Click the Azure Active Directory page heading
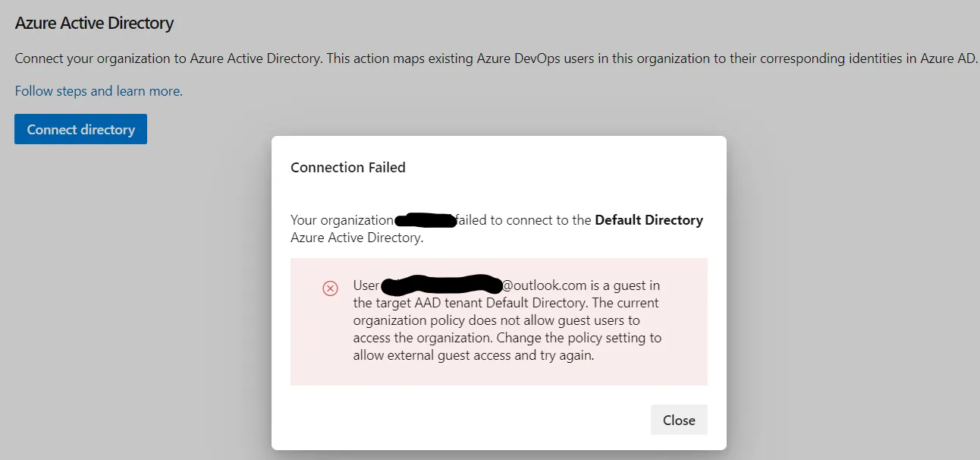Screen dimensions: 980x460 pos(94,23)
